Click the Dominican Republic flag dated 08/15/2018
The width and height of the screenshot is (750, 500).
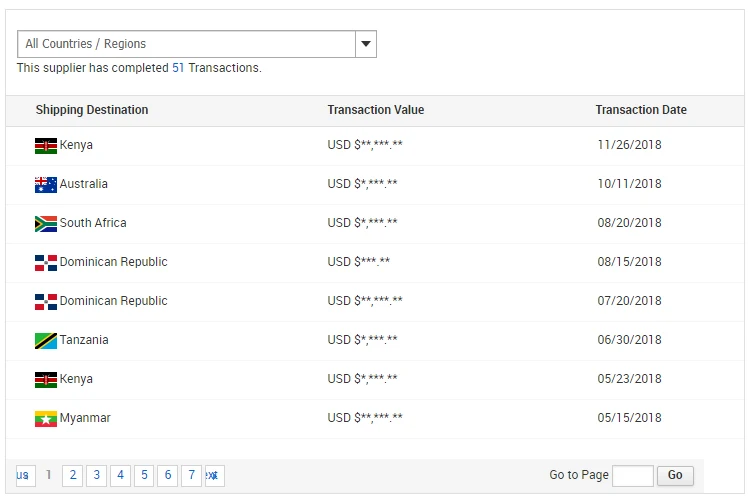pos(46,263)
